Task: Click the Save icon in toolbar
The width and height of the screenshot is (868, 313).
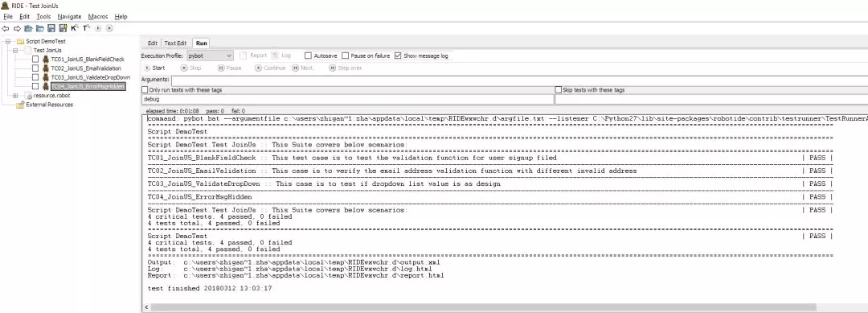Action: click(x=51, y=27)
